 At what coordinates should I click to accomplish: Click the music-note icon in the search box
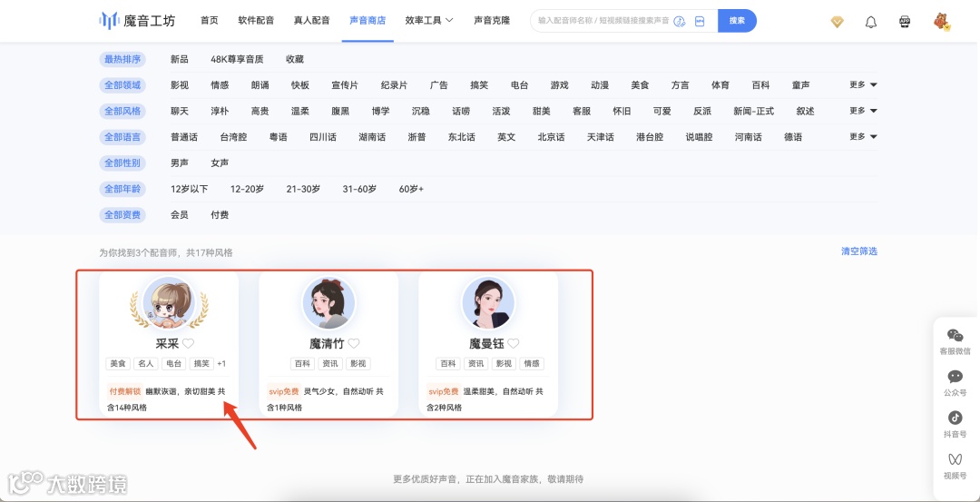click(680, 21)
